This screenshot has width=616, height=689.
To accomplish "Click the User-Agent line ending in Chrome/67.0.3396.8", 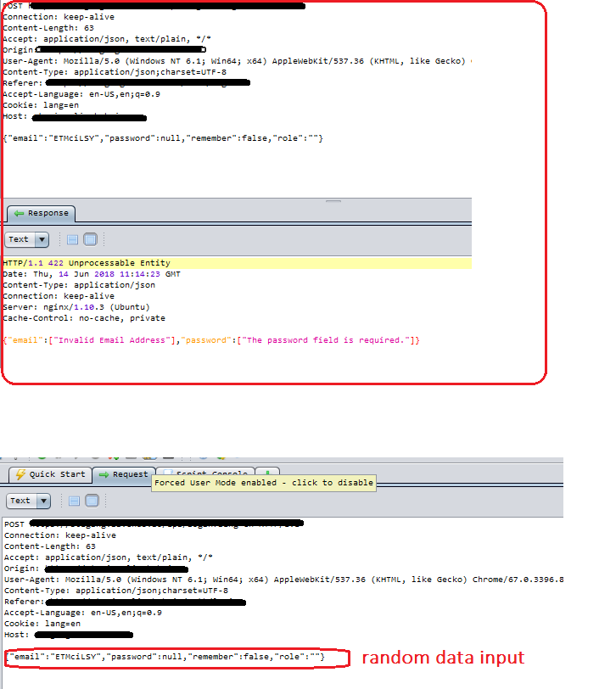I will tap(284, 580).
